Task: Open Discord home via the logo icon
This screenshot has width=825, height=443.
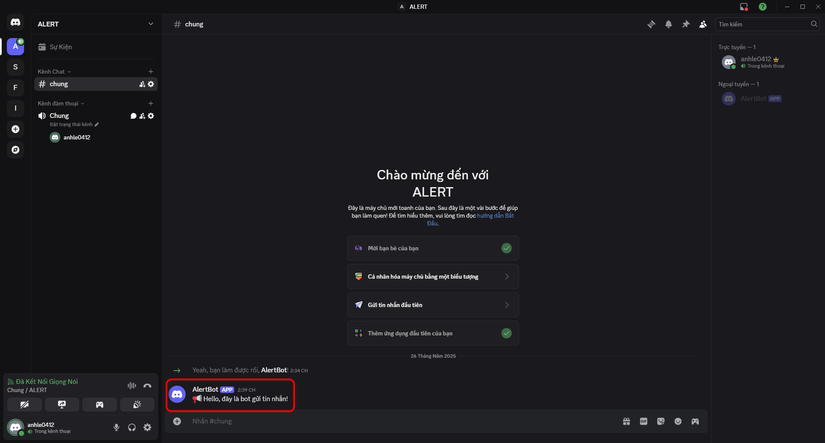Action: coord(15,22)
